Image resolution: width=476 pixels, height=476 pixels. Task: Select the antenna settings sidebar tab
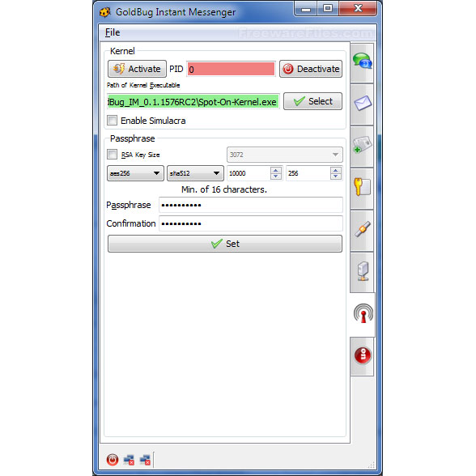(x=363, y=314)
